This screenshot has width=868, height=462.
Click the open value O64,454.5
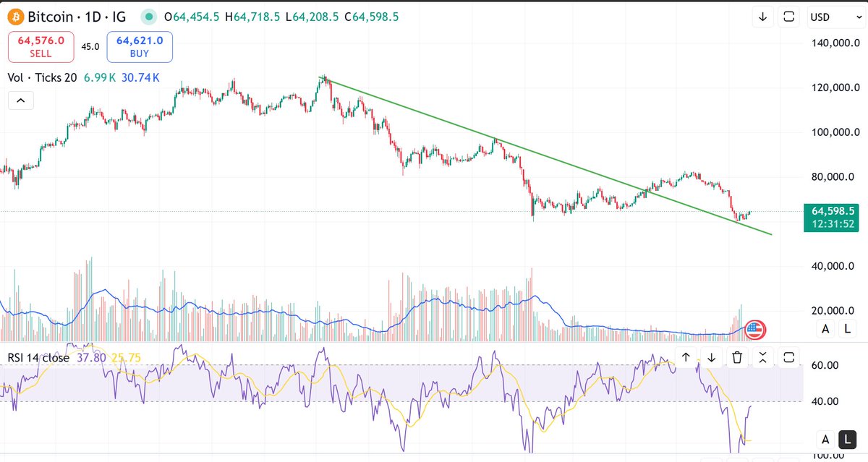point(192,17)
